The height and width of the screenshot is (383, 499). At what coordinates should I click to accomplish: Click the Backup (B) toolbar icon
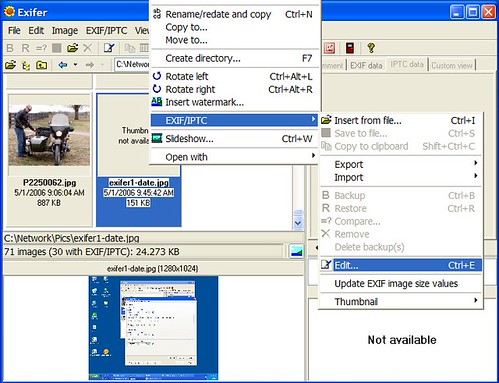pyautogui.click(x=10, y=48)
